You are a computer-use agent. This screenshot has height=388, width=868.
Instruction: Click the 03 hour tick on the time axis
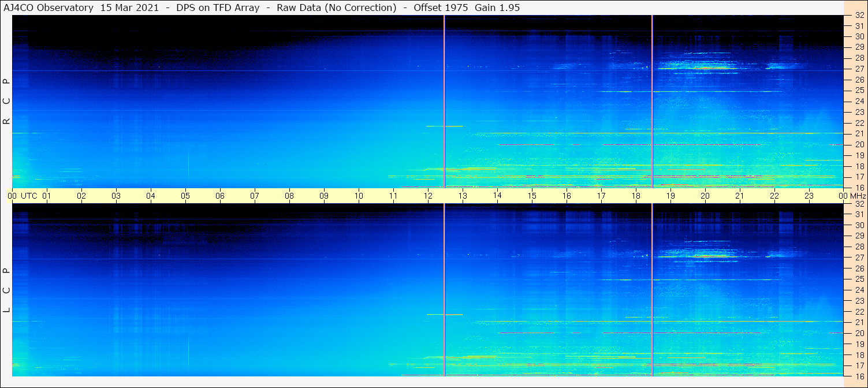(x=116, y=196)
